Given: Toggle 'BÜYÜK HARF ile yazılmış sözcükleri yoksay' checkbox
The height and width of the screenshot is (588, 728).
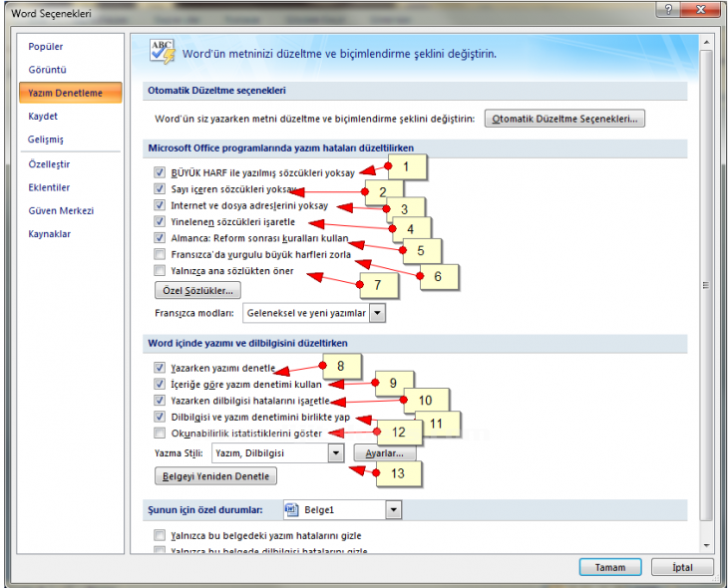Looking at the screenshot, I should point(160,172).
